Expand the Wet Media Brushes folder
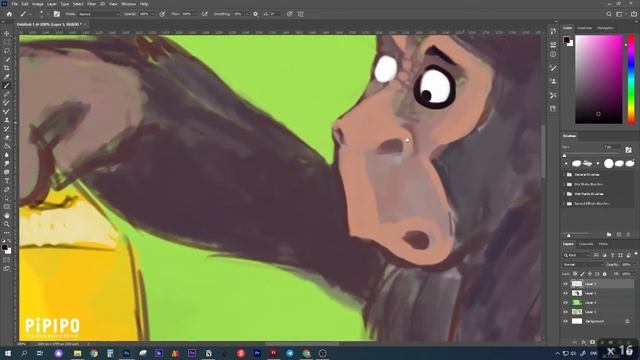 (564, 194)
